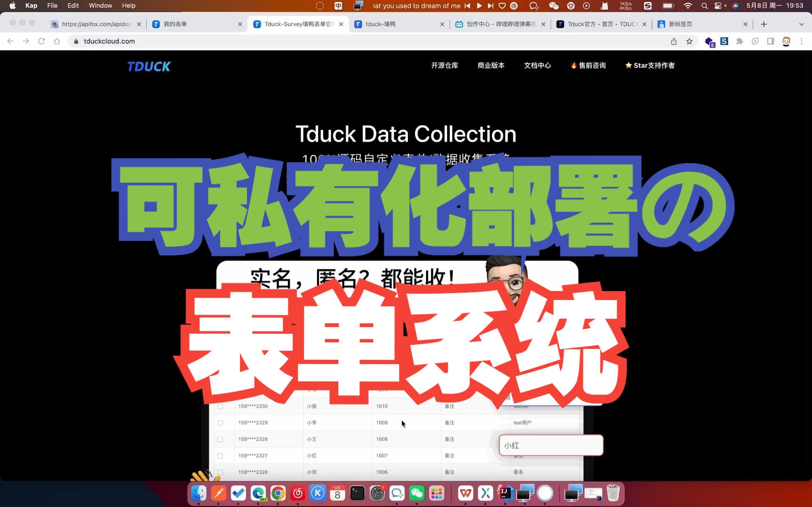Click the Wi-Fi icon in the menu bar
The height and width of the screenshot is (507, 812).
(688, 6)
